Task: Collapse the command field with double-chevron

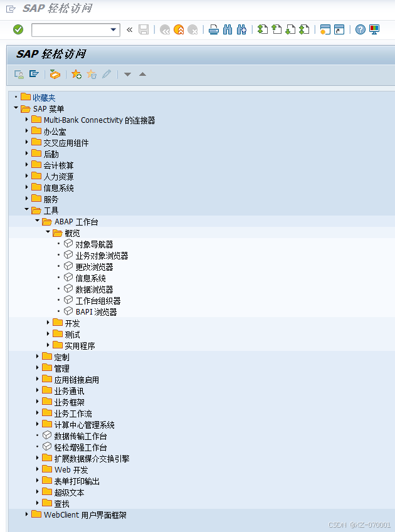Action: tap(129, 30)
